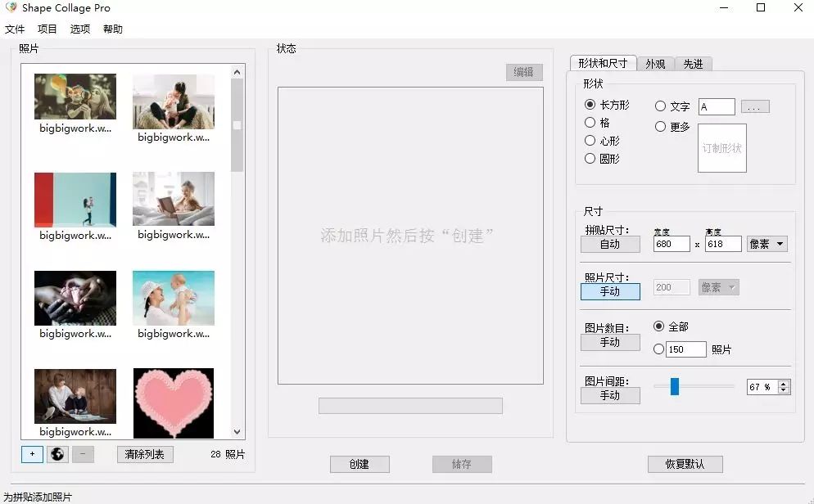This screenshot has height=504, width=814.
Task: Select the pink heart thumbnail
Action: pos(174,403)
